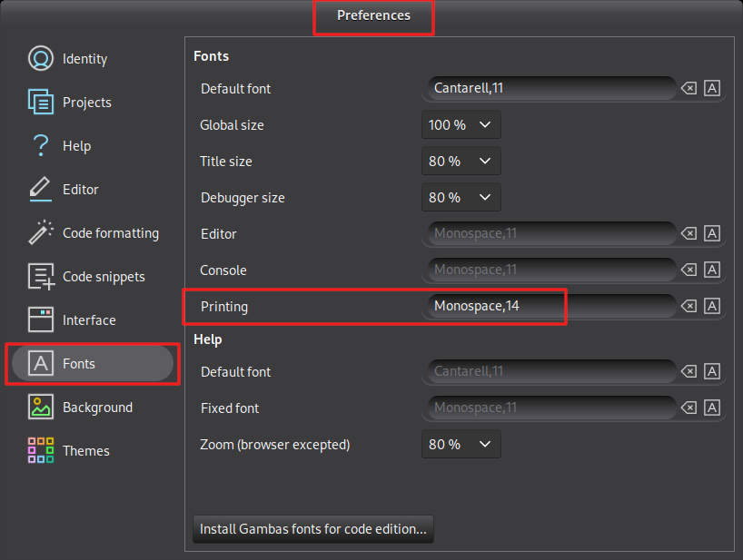Click Install Gambas fonts for code edition

[x=313, y=528]
